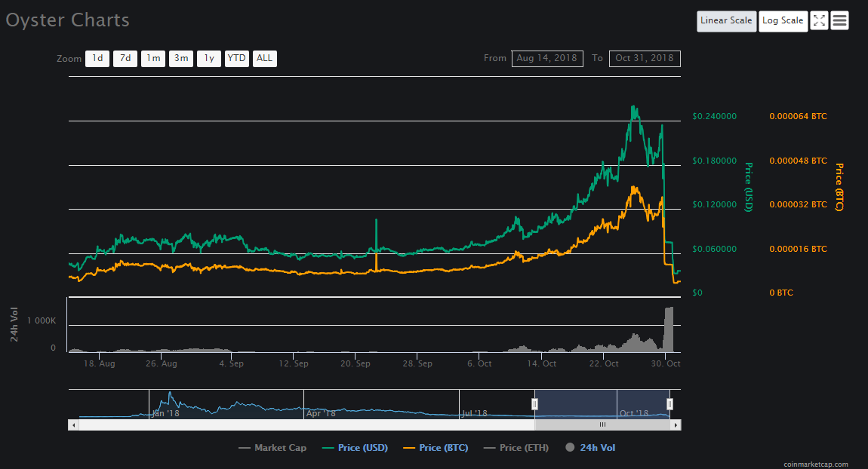The width and height of the screenshot is (868, 469).
Task: Click the 0.000016 BTC axis label
Action: point(799,249)
